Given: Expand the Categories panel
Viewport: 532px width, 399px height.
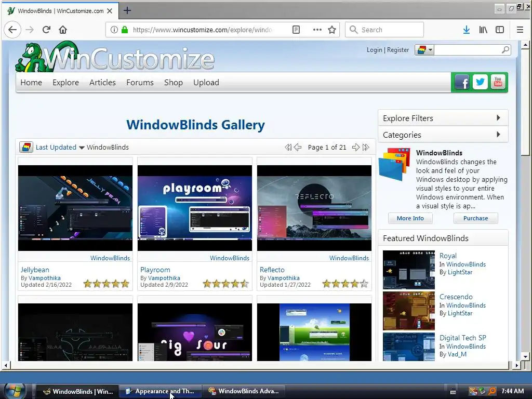Looking at the screenshot, I should (x=443, y=135).
